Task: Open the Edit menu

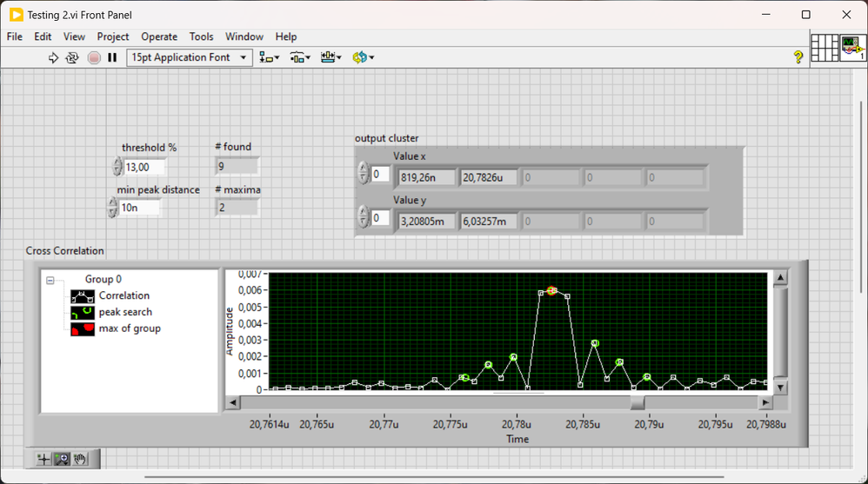Action: (43, 36)
